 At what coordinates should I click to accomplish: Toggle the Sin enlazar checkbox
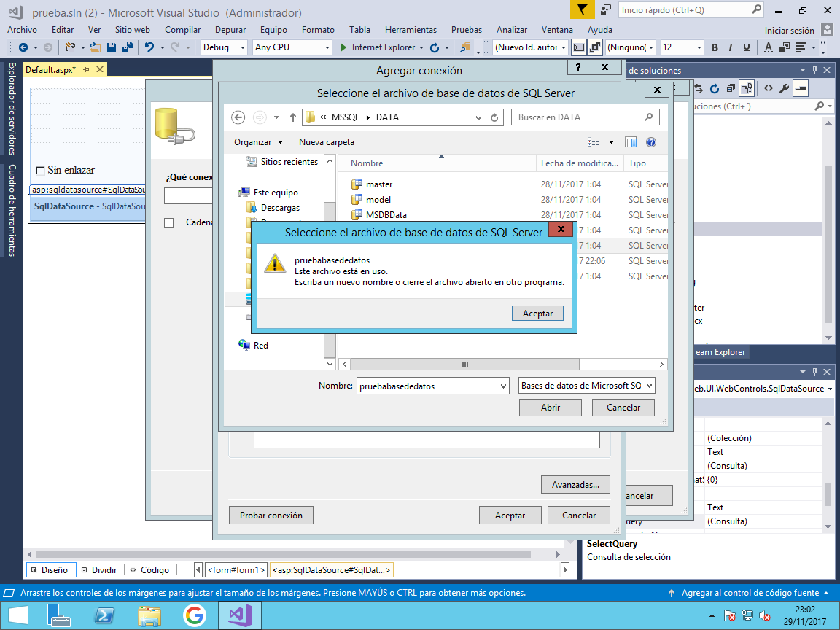pos(40,171)
